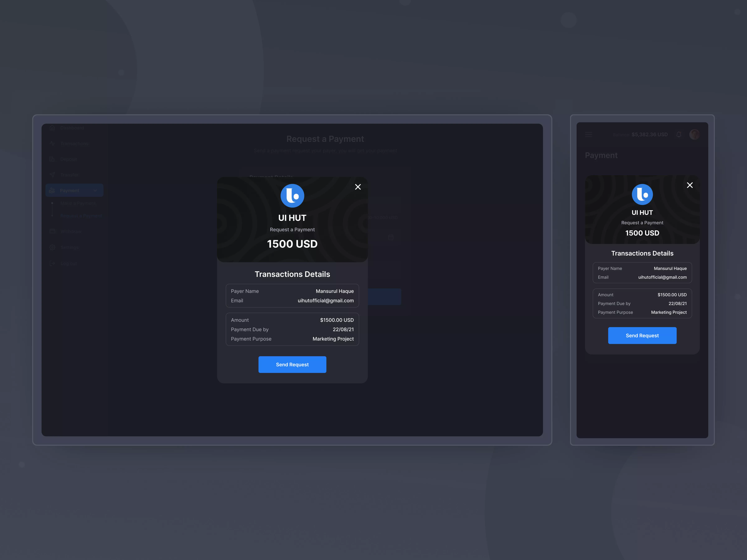Click Send Request in the desktop modal
Screen dimensions: 747x560
pyautogui.click(x=292, y=365)
